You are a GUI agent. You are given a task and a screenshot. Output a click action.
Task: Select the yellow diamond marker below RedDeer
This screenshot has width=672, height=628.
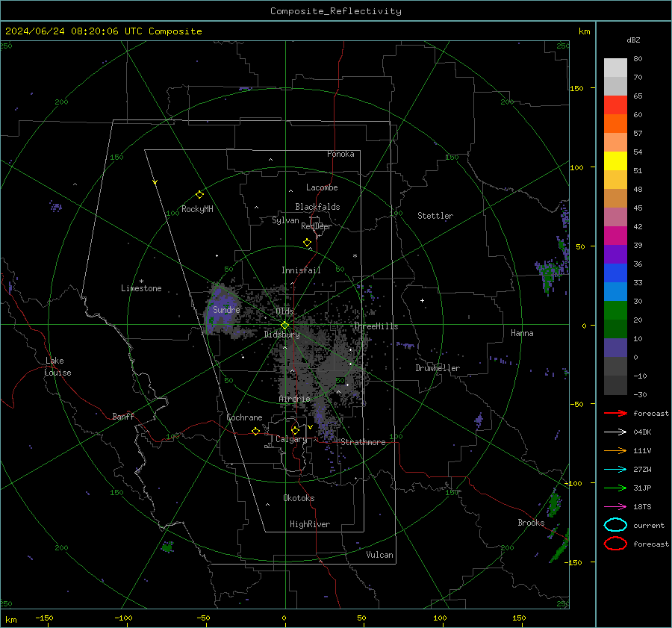[x=307, y=243]
